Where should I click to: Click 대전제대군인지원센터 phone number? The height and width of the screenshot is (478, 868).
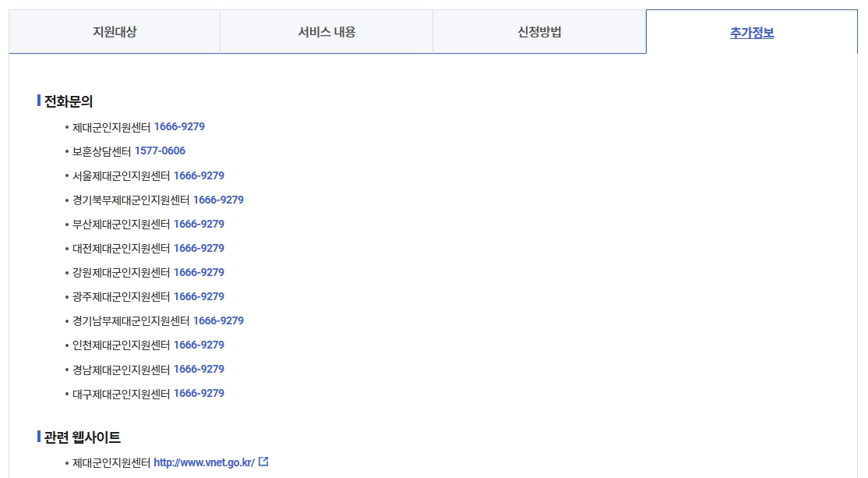click(199, 248)
